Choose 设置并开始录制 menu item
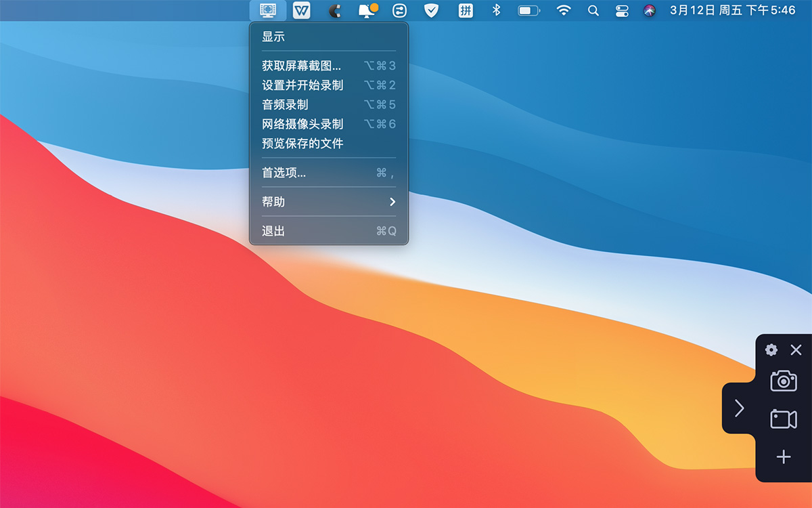The height and width of the screenshot is (508, 812). point(329,85)
